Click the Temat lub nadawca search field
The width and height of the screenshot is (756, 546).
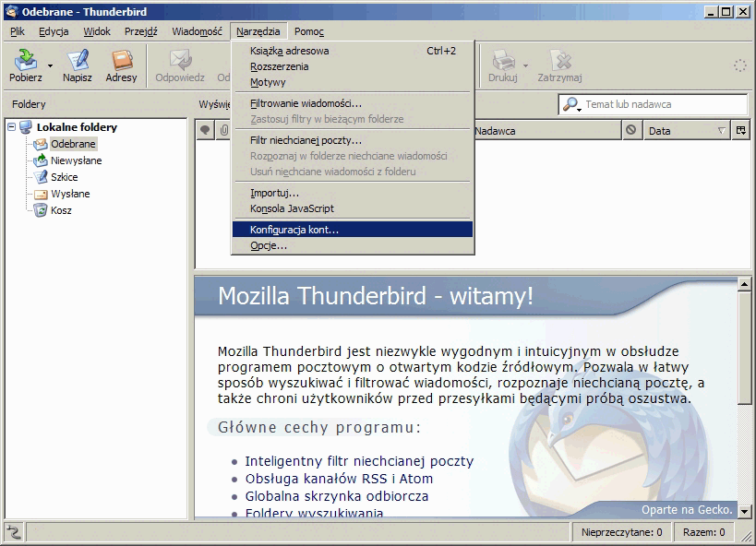click(x=660, y=105)
